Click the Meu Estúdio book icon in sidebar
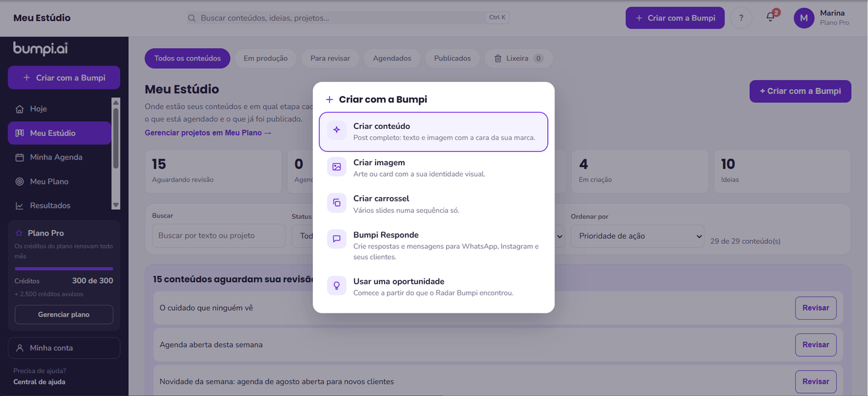 coord(19,133)
